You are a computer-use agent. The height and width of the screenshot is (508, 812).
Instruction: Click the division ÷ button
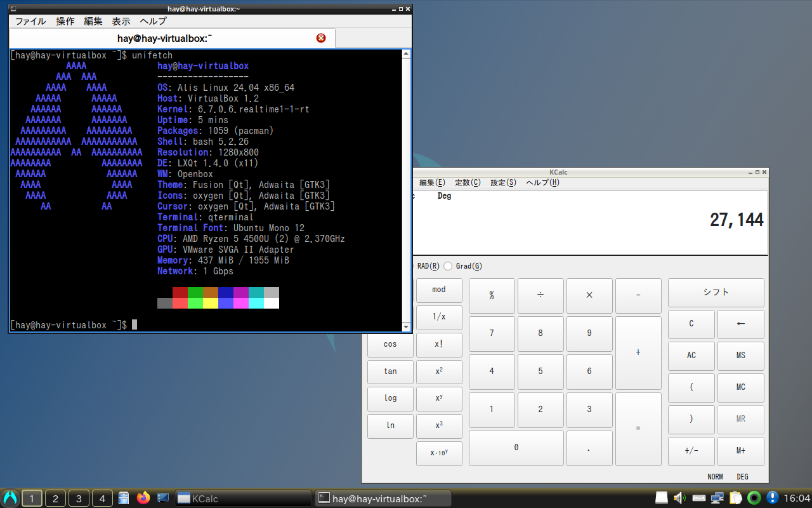point(540,295)
